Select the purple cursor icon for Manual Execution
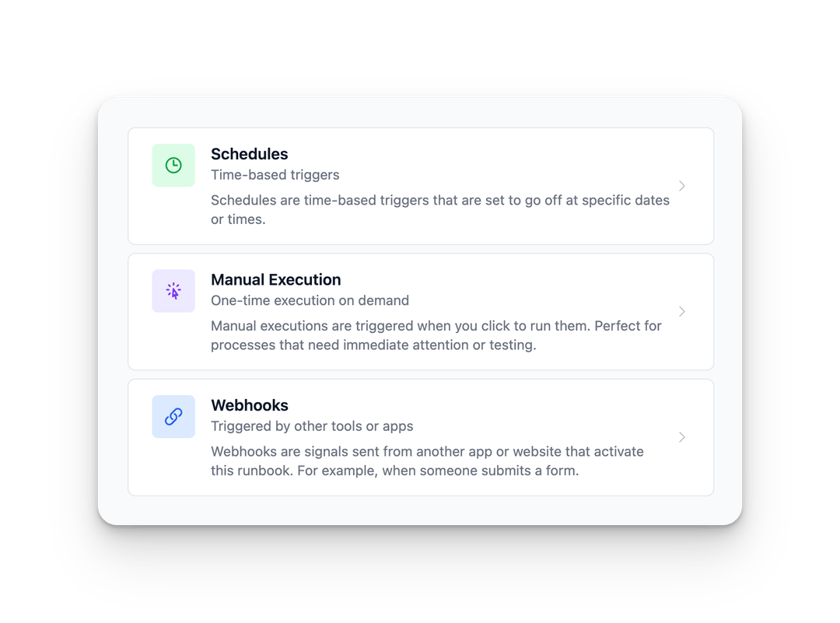The width and height of the screenshot is (840, 623). click(173, 291)
